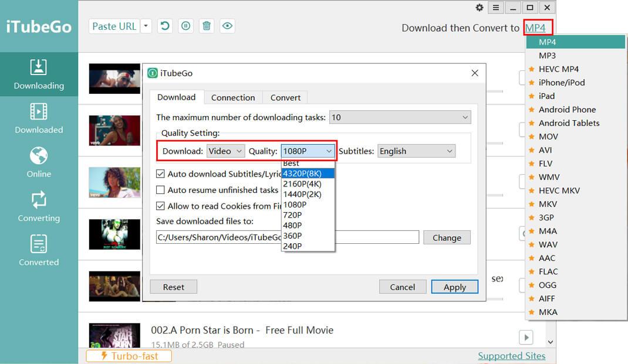
Task: Switch to the Connection tab
Action: pyautogui.click(x=233, y=98)
